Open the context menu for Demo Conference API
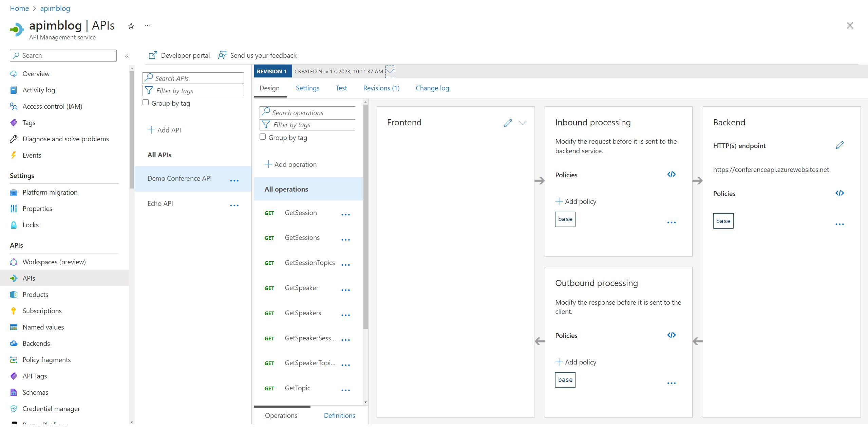Viewport: 868px width, 427px height. pos(234,181)
